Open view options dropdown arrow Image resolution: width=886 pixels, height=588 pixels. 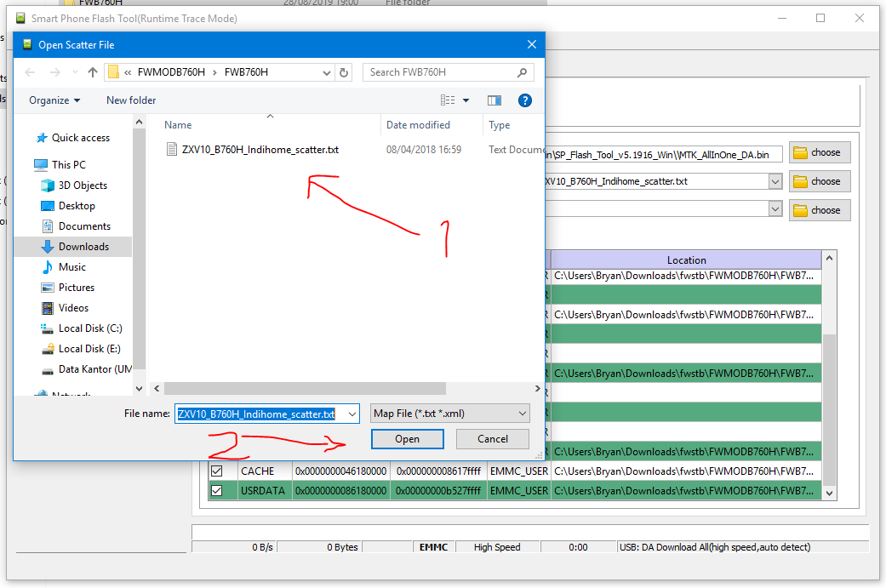pyautogui.click(x=466, y=100)
